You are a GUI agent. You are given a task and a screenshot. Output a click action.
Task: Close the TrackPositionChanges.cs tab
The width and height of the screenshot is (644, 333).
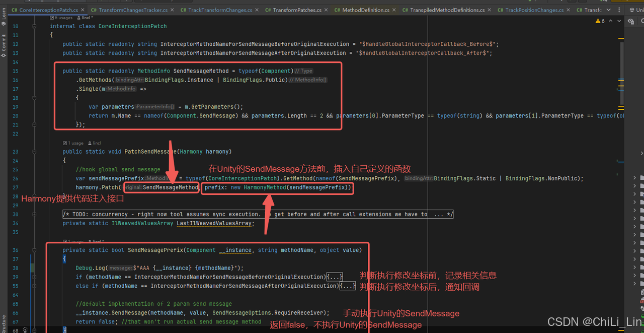tap(569, 10)
